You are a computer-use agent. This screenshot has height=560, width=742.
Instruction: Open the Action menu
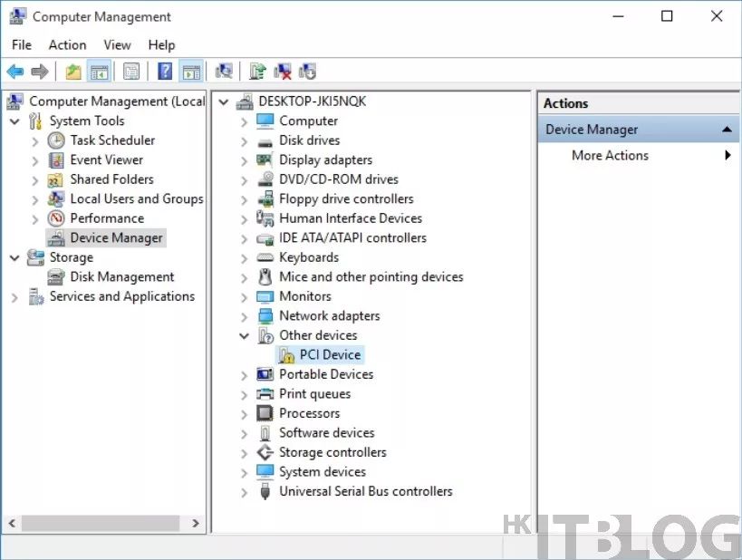[x=68, y=45]
